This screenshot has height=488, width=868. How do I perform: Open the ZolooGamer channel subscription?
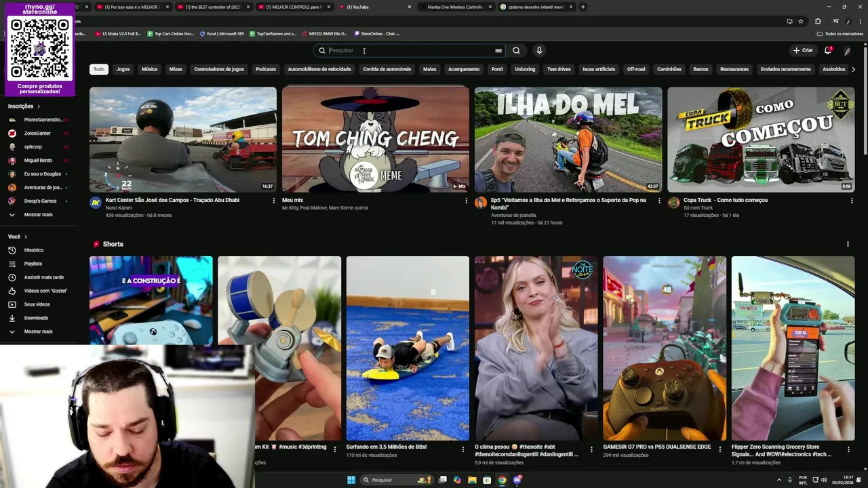(x=37, y=134)
